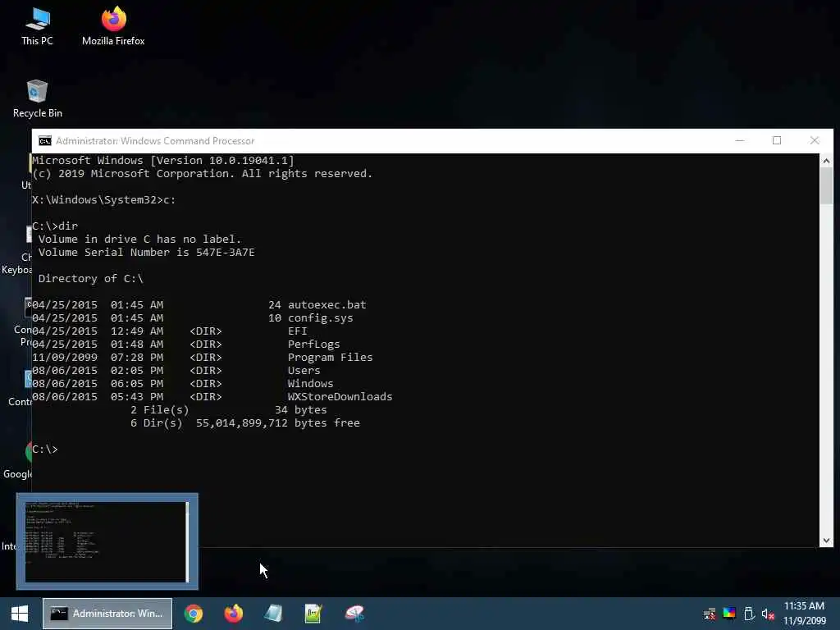The image size is (840, 630).
Task: Click the Version 10.0.19041.1 text
Action: (x=222, y=161)
